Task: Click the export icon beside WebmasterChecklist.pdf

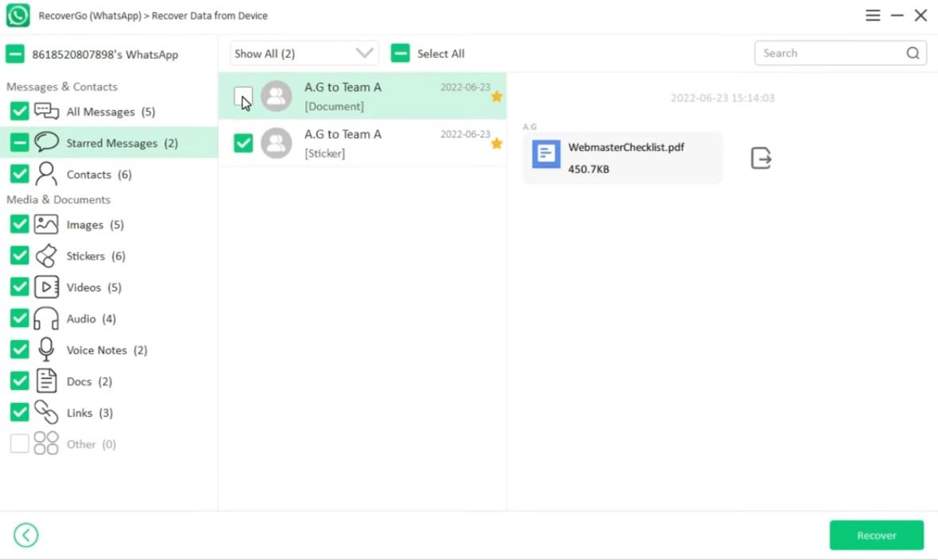Action: point(760,158)
